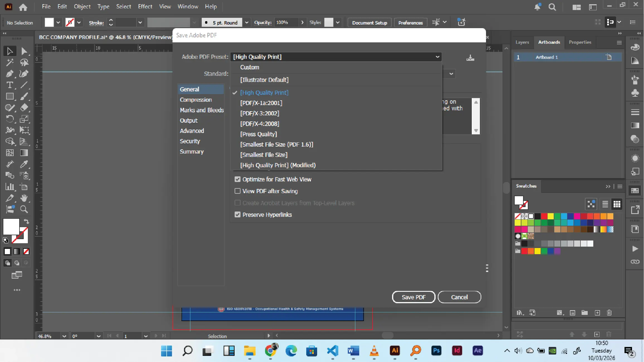Switch to the Layers panel tab
Image resolution: width=644 pixels, height=362 pixels.
coord(522,42)
